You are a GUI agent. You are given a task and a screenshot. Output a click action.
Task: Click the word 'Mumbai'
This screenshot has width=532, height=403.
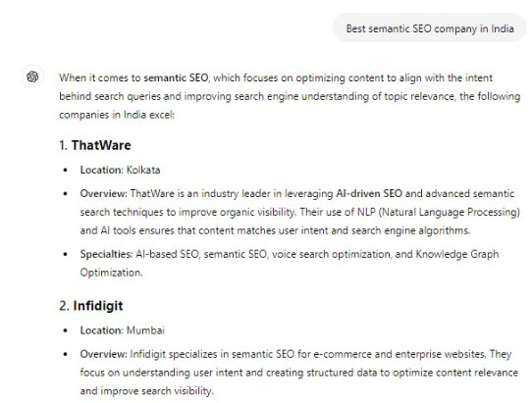pyautogui.click(x=145, y=330)
